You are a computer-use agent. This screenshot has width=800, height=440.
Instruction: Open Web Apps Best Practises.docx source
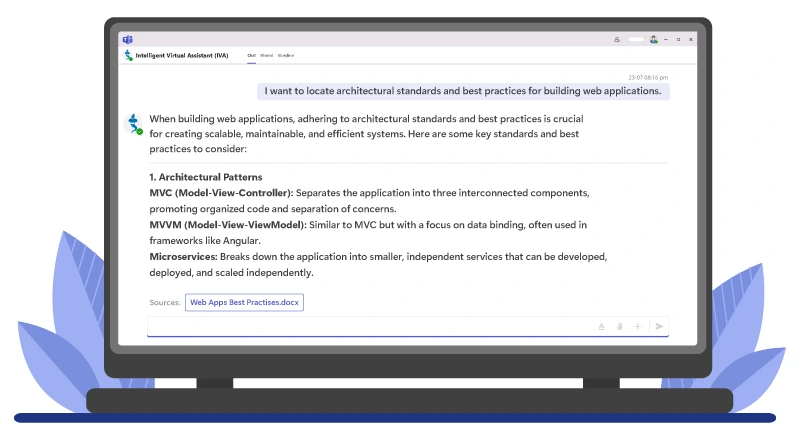245,301
